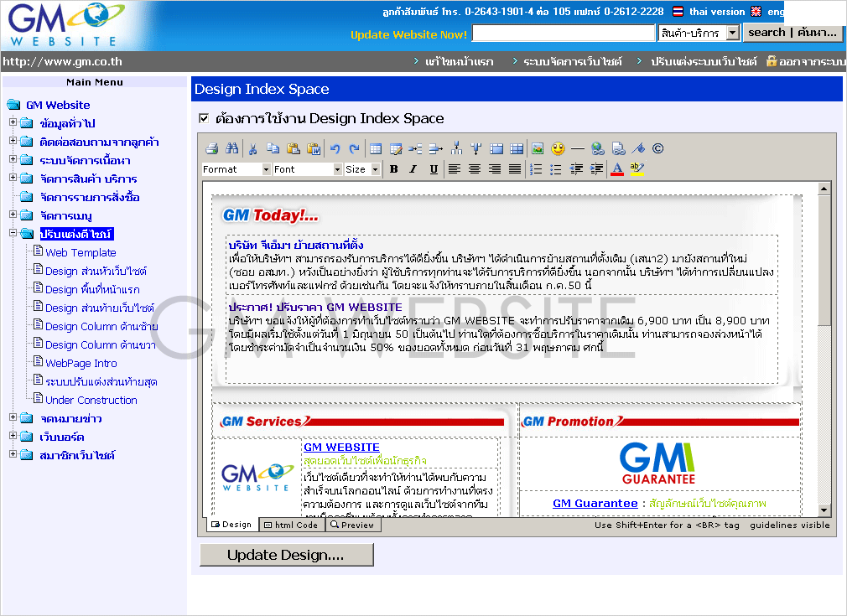Viewport: 847px width, 616px height.
Task: Insert a horizontal line rule
Action: [x=578, y=148]
